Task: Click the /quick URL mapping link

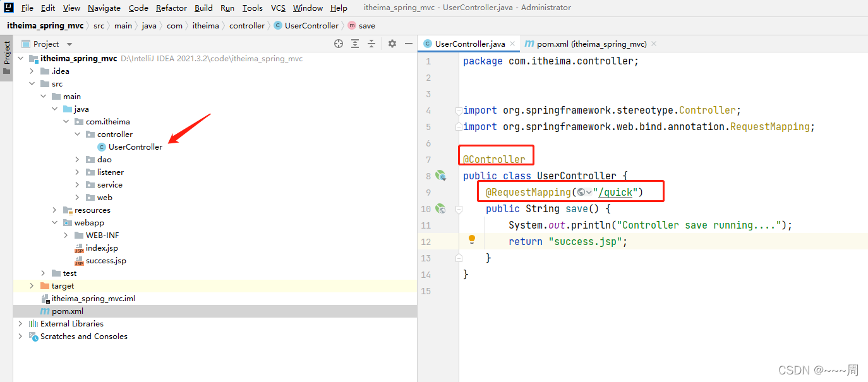Action: coord(615,192)
